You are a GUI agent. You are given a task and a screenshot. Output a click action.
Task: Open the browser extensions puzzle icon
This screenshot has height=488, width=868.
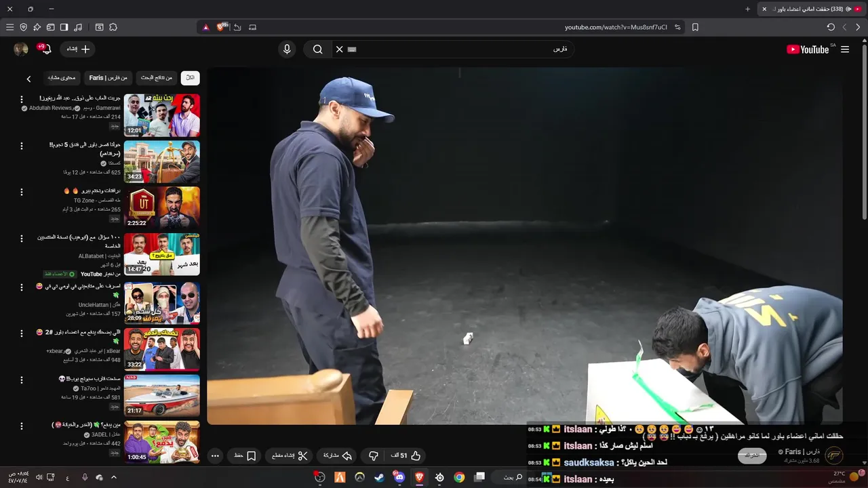[113, 27]
